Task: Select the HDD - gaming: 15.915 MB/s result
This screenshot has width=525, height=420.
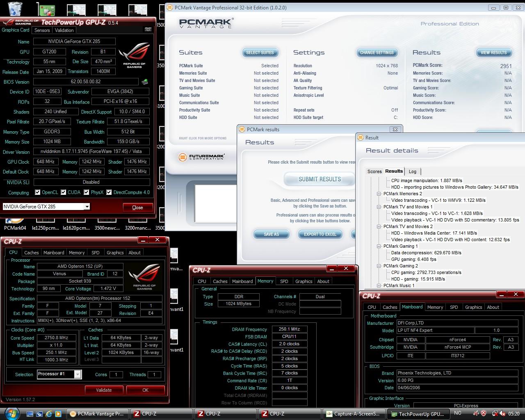Action: (418, 279)
